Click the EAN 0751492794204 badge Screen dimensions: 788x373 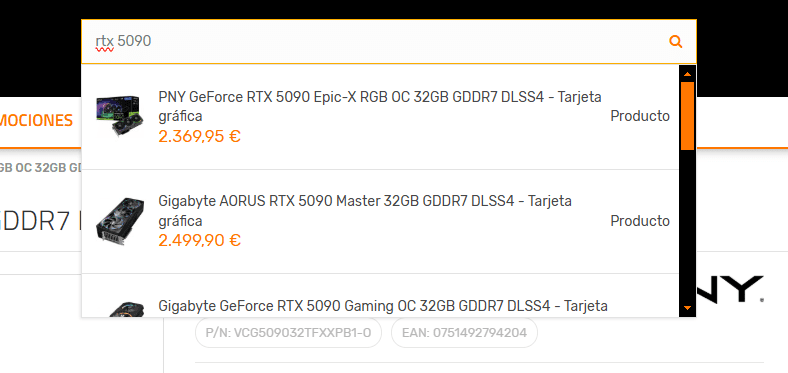(x=464, y=333)
